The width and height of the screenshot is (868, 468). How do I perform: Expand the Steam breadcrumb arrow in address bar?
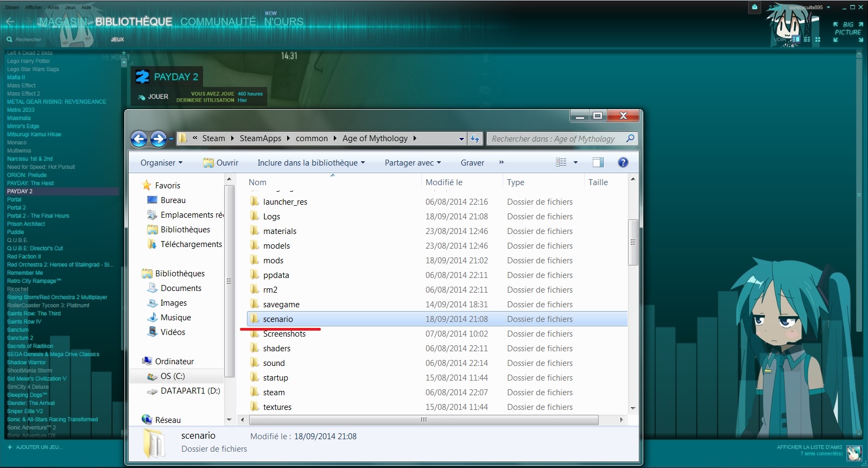coord(232,138)
